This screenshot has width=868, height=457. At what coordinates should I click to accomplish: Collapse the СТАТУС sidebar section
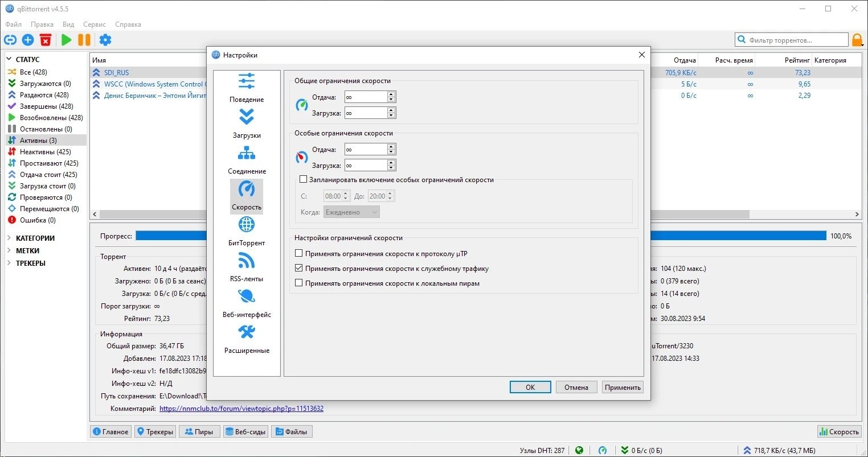[x=9, y=59]
